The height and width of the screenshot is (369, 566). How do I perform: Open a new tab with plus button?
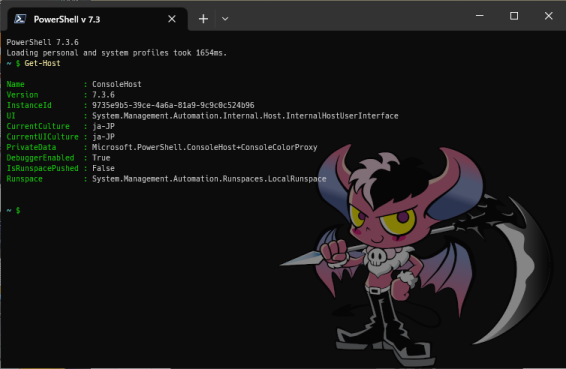203,19
